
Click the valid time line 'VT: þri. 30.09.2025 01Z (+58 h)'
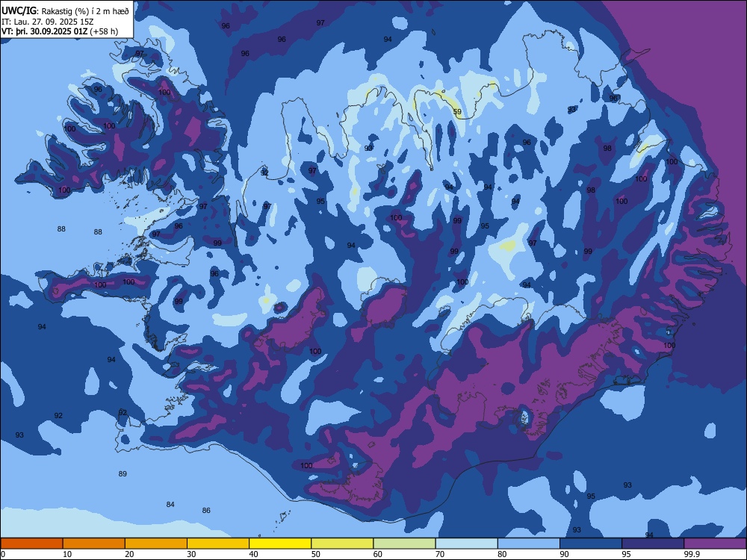[60, 31]
